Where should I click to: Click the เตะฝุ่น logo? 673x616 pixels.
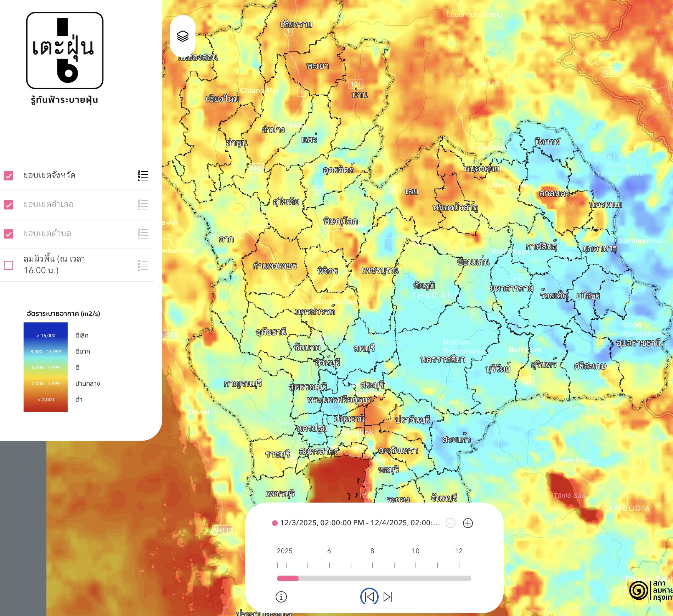[x=65, y=50]
